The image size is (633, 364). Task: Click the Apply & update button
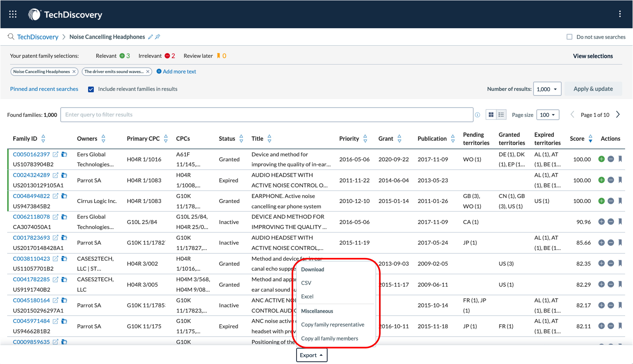tap(593, 89)
